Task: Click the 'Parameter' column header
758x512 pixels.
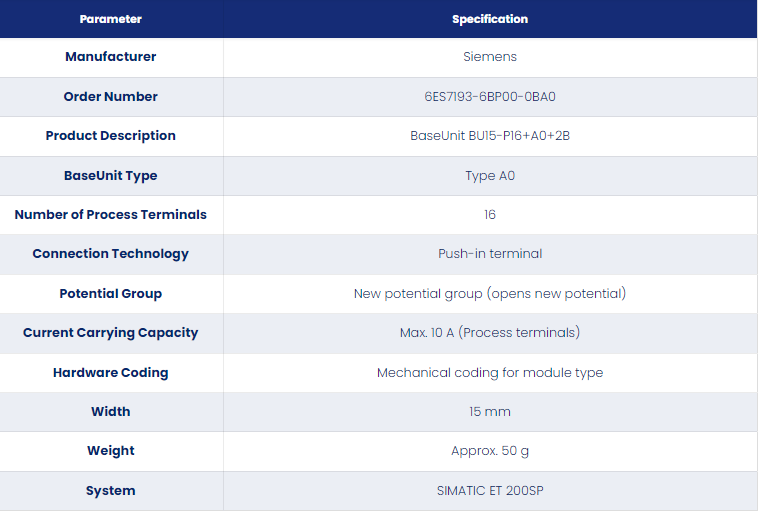Action: 111,19
